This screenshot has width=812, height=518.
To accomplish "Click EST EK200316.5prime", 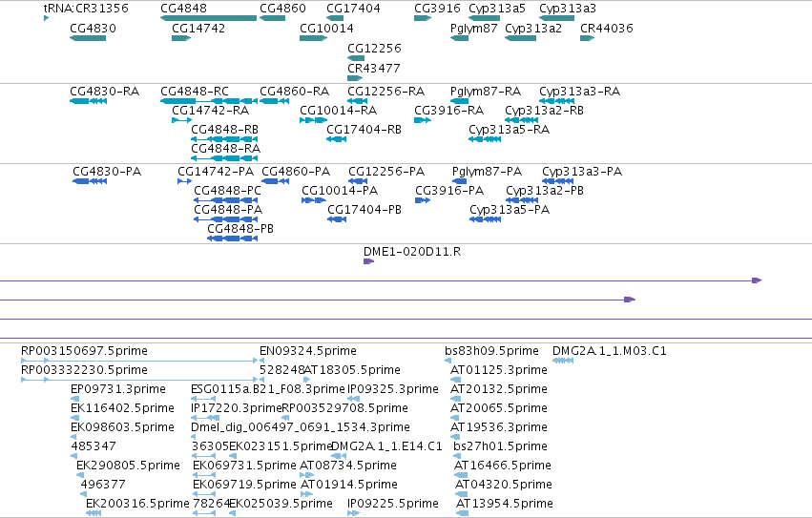I will coord(137,504).
